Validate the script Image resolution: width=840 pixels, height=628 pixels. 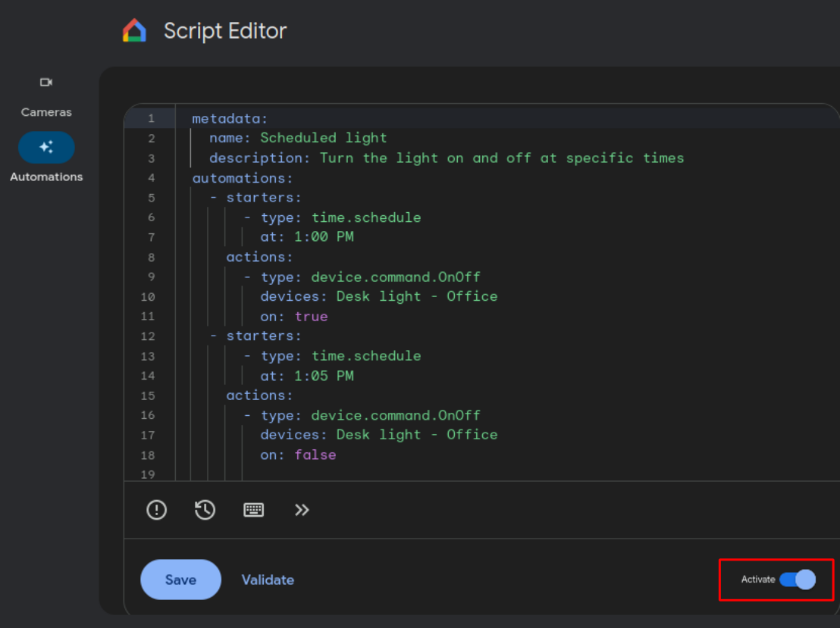(x=268, y=580)
